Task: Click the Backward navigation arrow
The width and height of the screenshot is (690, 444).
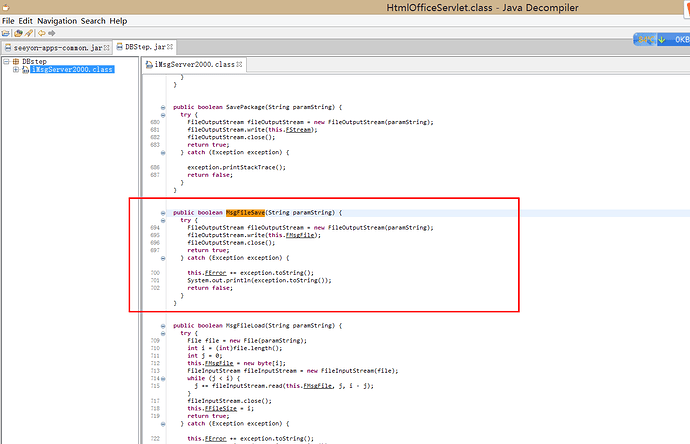Action: click(43, 33)
